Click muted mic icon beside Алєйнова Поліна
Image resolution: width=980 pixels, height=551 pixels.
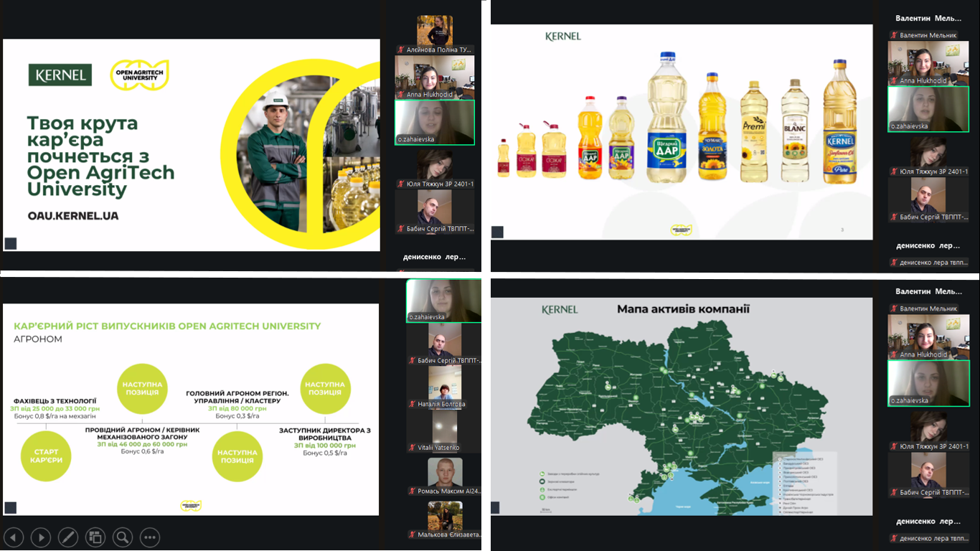tap(402, 50)
